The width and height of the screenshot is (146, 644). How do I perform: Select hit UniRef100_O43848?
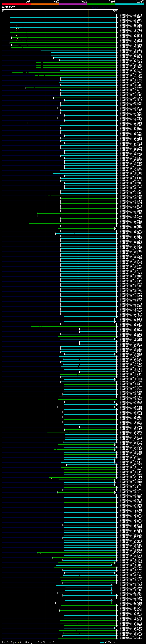(x=131, y=35)
